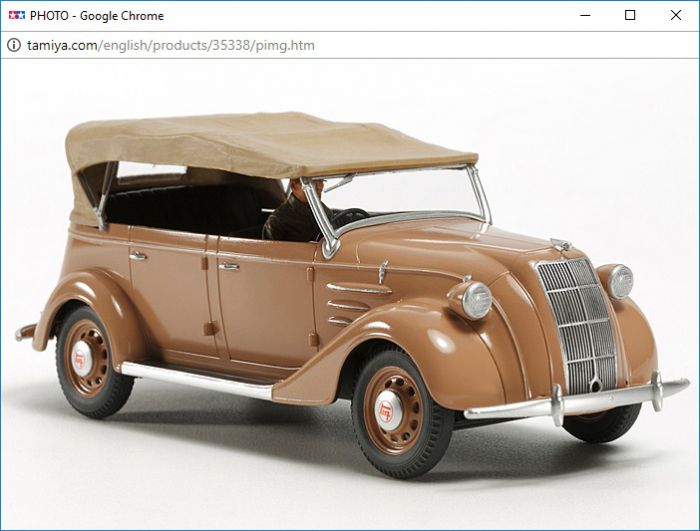700x531 pixels.
Task: Click the chrome front grille of the car
Action: 578,322
